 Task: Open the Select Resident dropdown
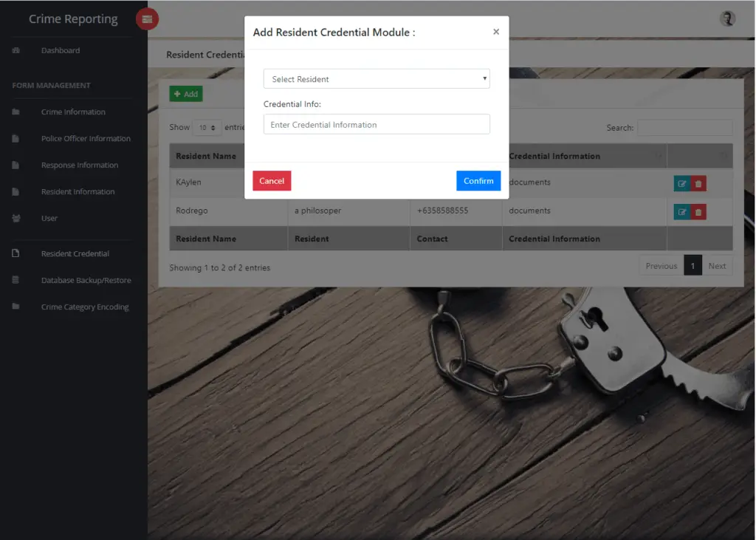377,78
